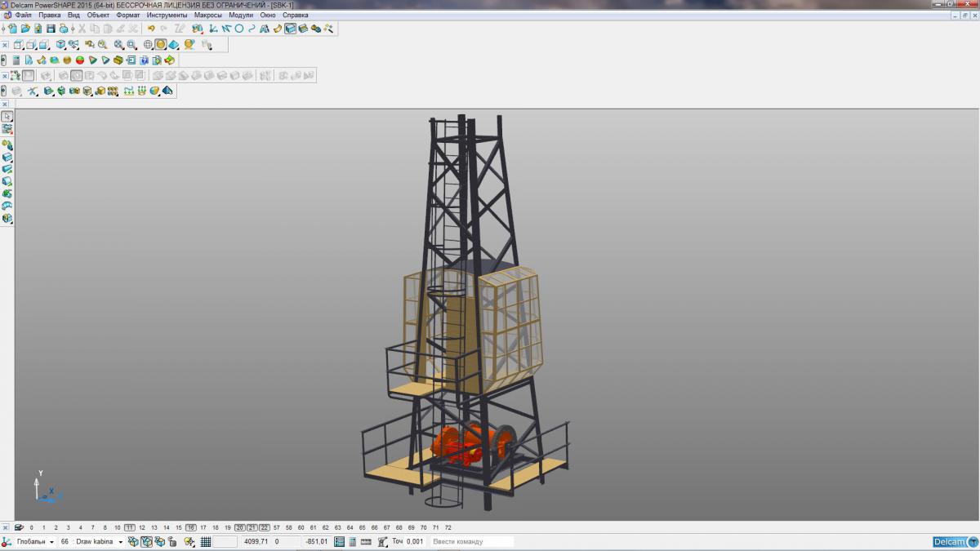Toggle level 57 visibility
This screenshot has width=980, height=551.
pos(276,527)
